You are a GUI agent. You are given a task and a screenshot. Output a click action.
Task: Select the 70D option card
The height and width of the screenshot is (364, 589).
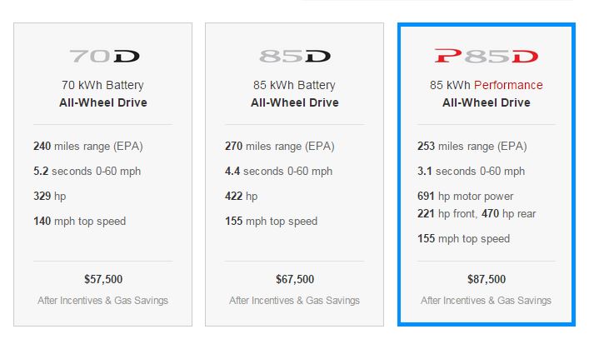point(103,174)
